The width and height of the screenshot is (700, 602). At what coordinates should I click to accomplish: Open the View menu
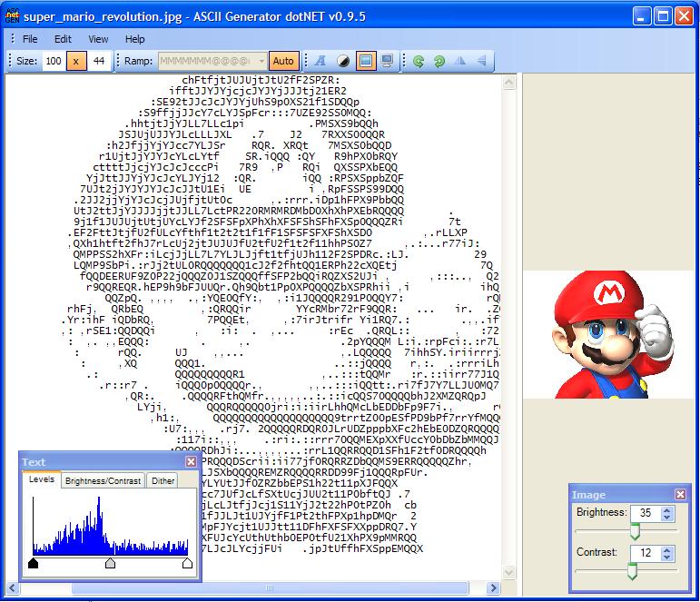pyautogui.click(x=98, y=39)
